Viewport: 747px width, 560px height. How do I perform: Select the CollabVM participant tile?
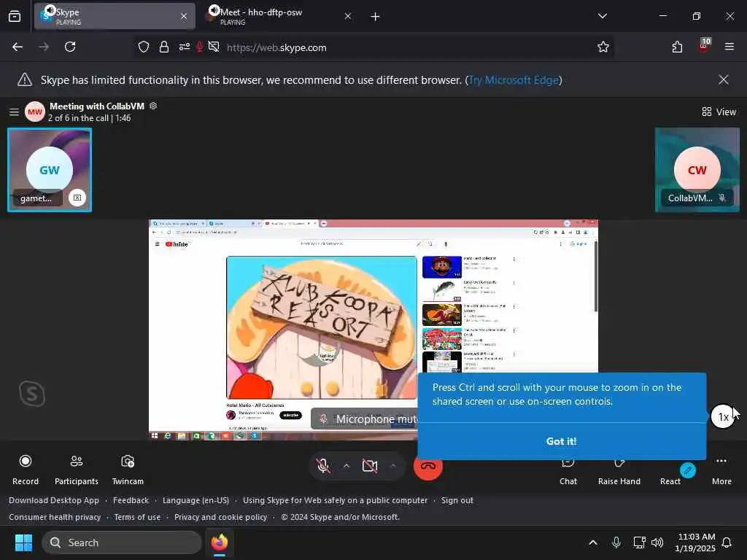697,169
